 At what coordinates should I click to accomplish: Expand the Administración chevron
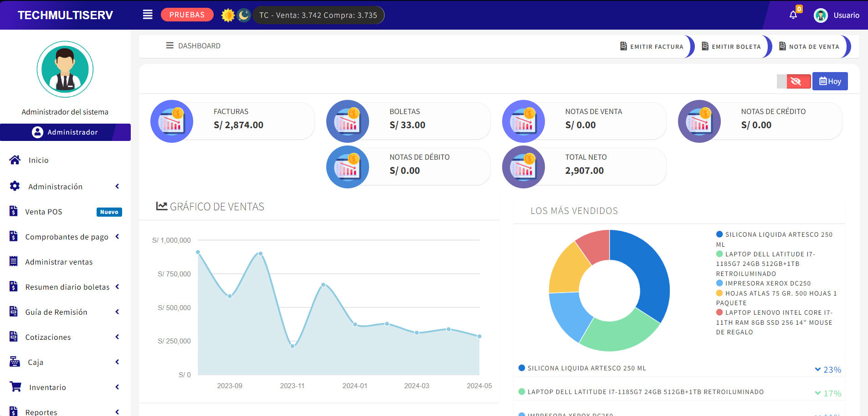coord(117,186)
